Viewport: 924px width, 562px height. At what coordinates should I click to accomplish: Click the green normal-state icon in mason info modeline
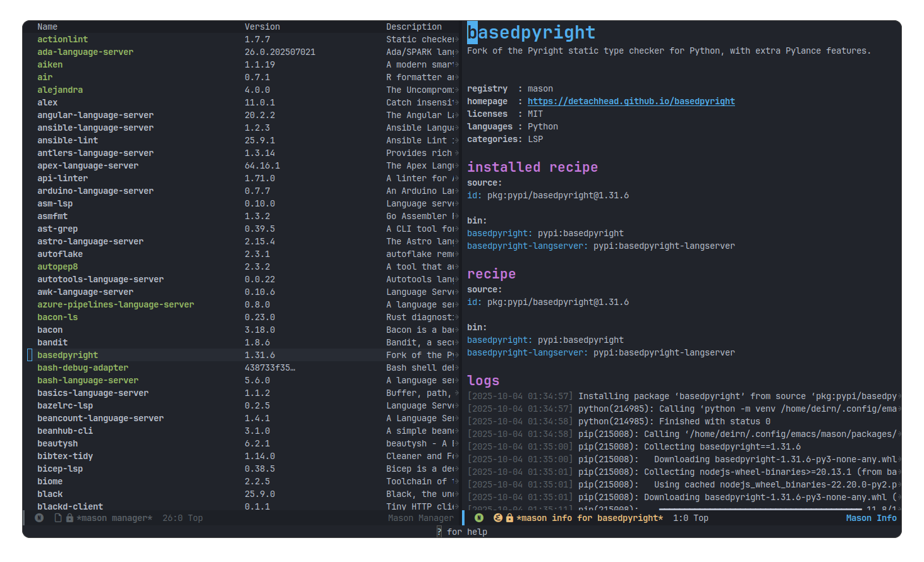(x=479, y=518)
